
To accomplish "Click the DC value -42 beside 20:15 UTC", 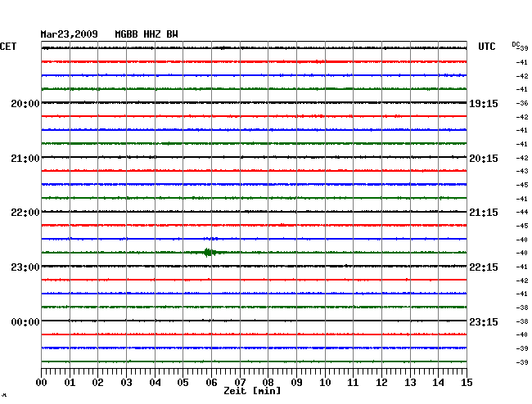I will tap(522, 158).
